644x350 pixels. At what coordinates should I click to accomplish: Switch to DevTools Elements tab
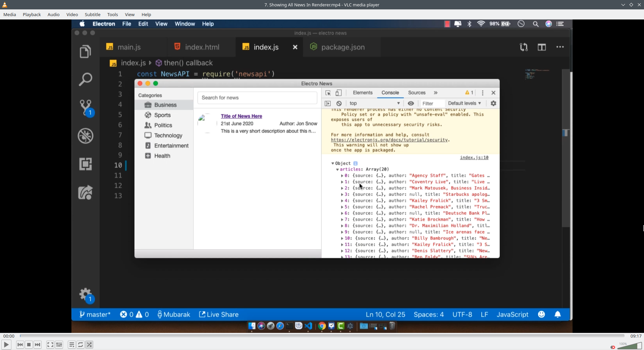[x=363, y=93]
